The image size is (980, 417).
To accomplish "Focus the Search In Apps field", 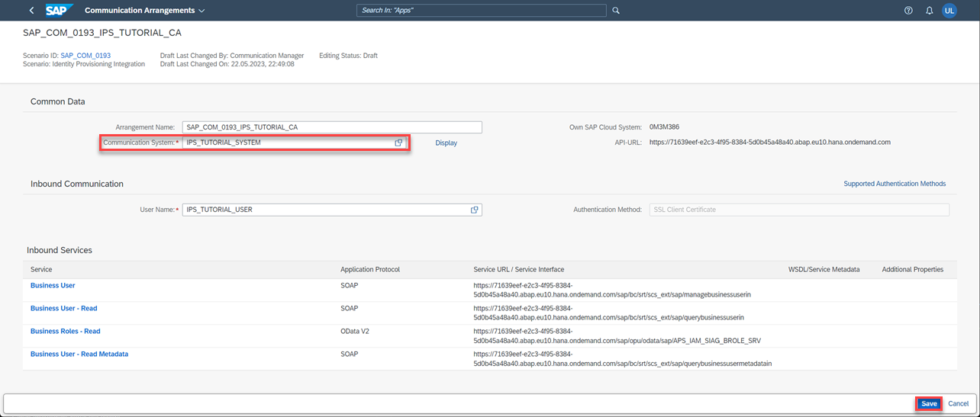I will [x=482, y=11].
